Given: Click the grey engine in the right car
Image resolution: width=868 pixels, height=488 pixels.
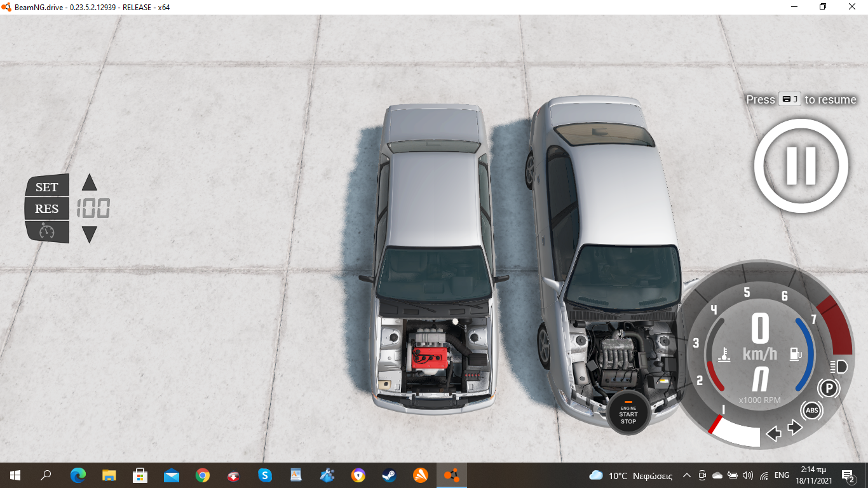Looking at the screenshot, I should point(620,360).
